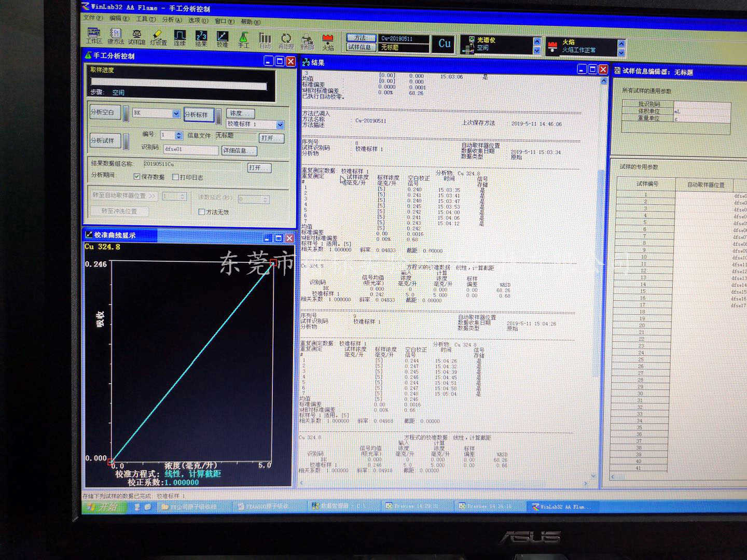The width and height of the screenshot is (747, 560).
Task: Open the 工作区 workspace toolbar icon
Action: 94,36
